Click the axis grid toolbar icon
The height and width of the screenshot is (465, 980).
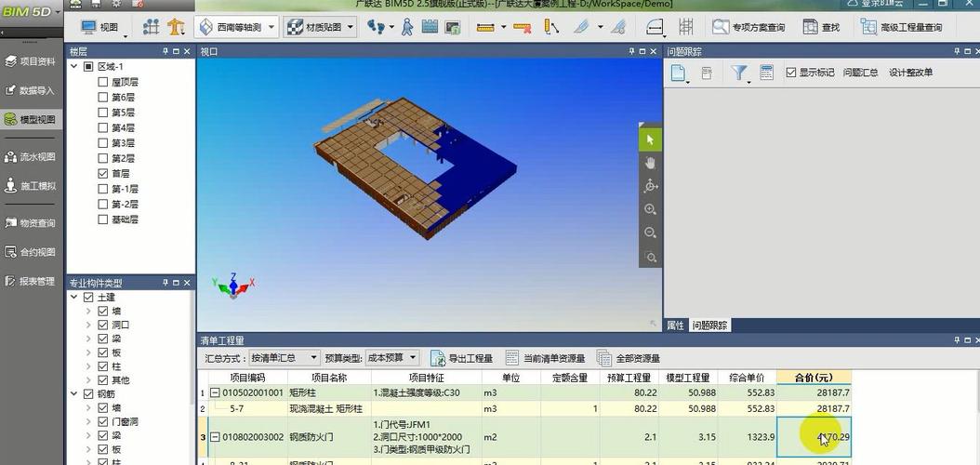(x=151, y=27)
